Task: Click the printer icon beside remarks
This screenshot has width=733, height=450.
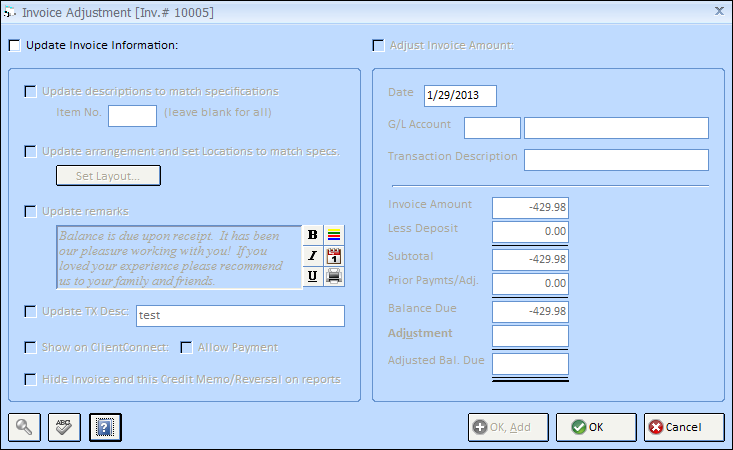Action: [x=334, y=276]
